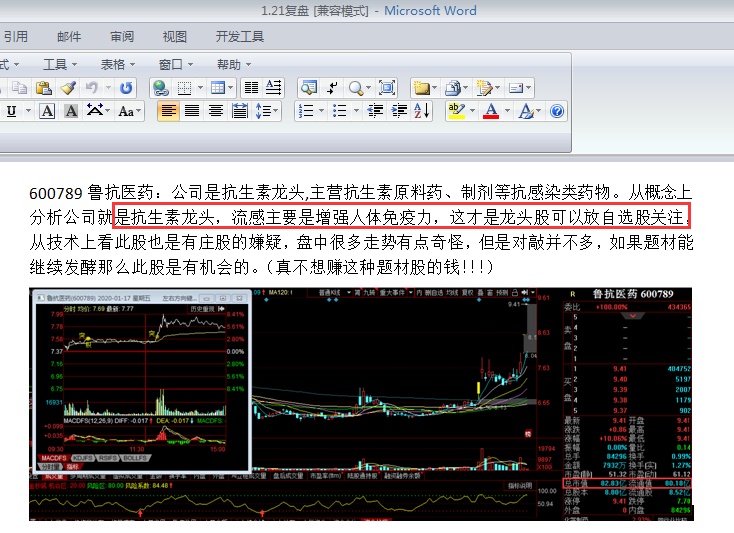This screenshot has width=734, height=533.
Task: Open Help via blue question mark
Action: 557,111
